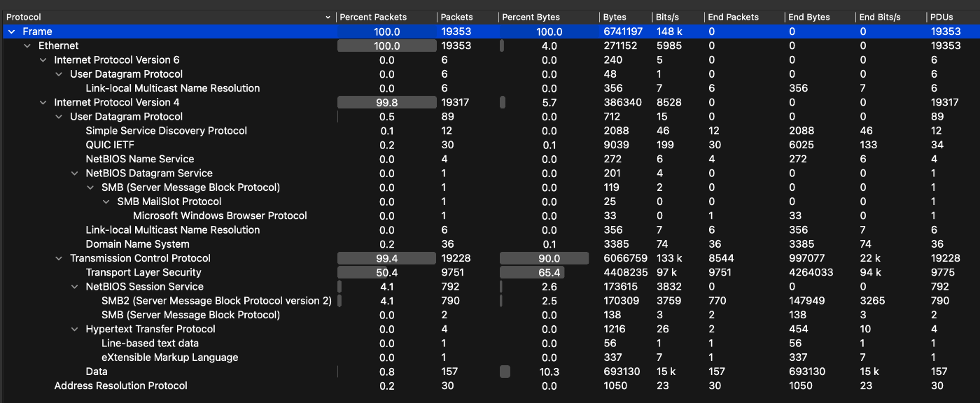The image size is (980, 403).
Task: Select Simple Service Discovery Protocol row
Action: click(x=490, y=131)
